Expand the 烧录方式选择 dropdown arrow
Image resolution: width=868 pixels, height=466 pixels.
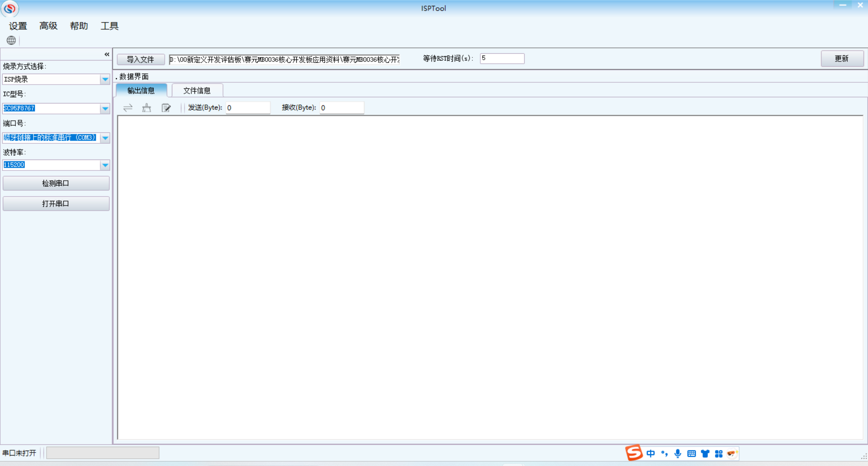[105, 79]
